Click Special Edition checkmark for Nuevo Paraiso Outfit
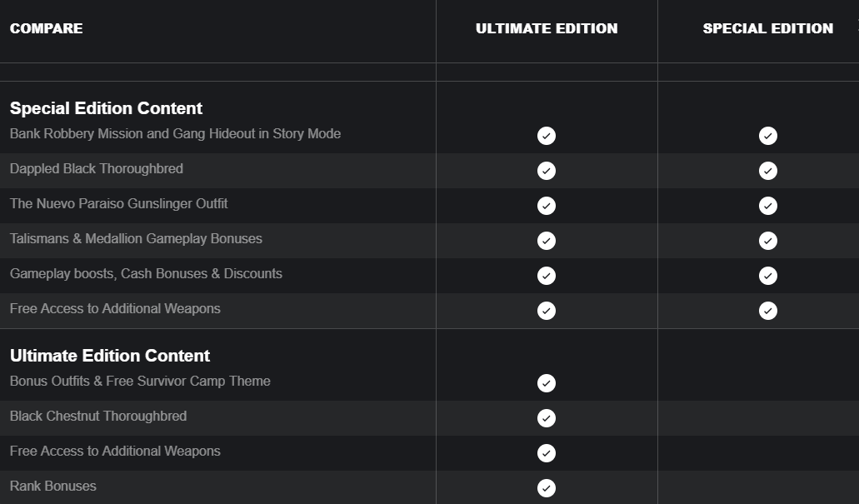Viewport: 859px width, 504px height. tap(768, 206)
